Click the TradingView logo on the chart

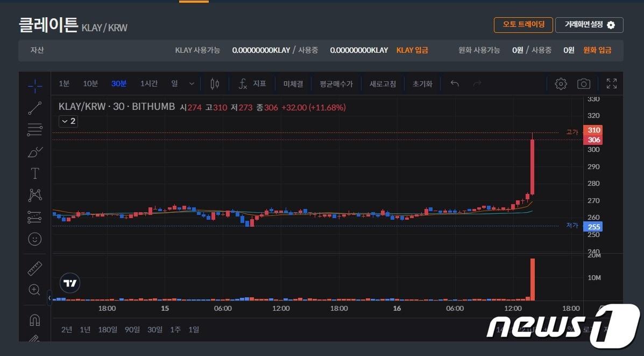tap(70, 283)
